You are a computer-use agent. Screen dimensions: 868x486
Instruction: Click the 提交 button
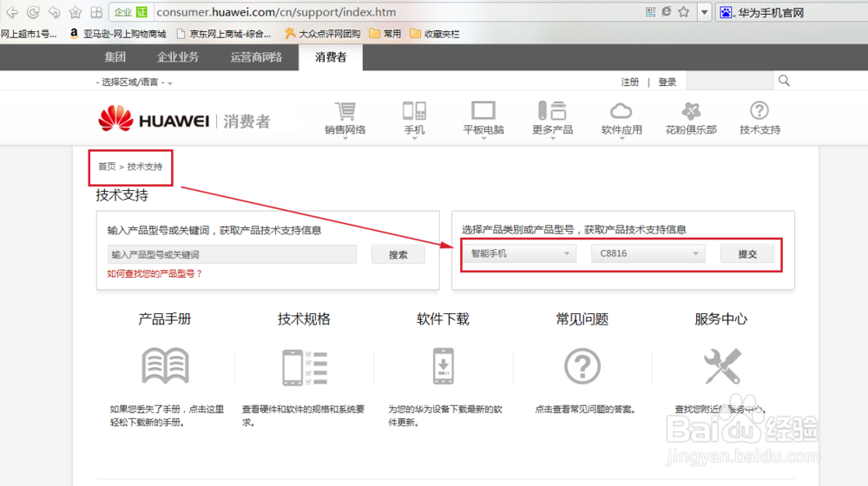pyautogui.click(x=747, y=254)
